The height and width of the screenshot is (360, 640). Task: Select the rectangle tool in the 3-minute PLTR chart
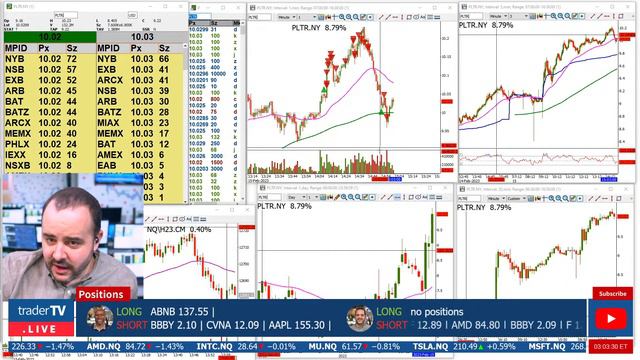[621, 16]
